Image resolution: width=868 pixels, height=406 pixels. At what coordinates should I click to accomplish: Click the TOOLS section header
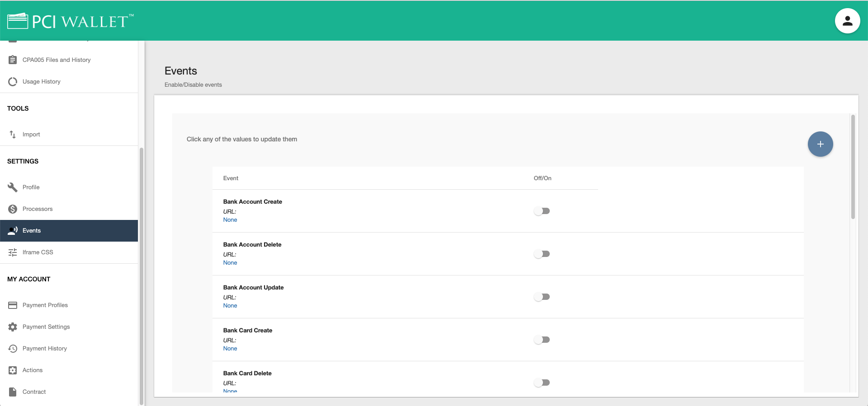18,108
